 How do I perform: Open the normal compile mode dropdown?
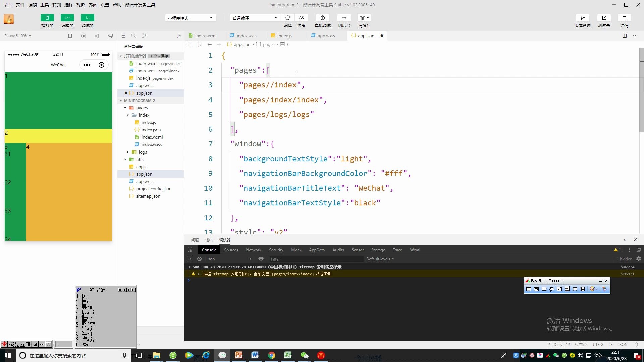(x=255, y=18)
